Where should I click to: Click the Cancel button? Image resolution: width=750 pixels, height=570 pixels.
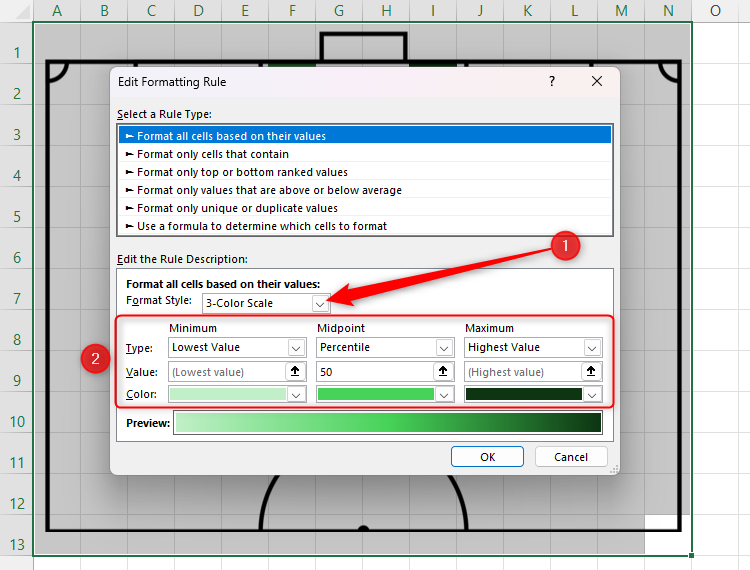[571, 457]
